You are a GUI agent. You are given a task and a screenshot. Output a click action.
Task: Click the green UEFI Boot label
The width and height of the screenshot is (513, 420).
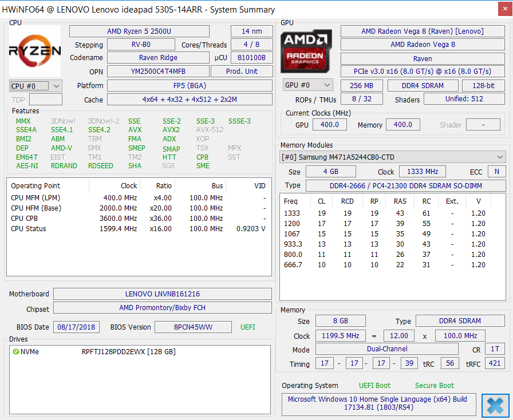point(374,386)
